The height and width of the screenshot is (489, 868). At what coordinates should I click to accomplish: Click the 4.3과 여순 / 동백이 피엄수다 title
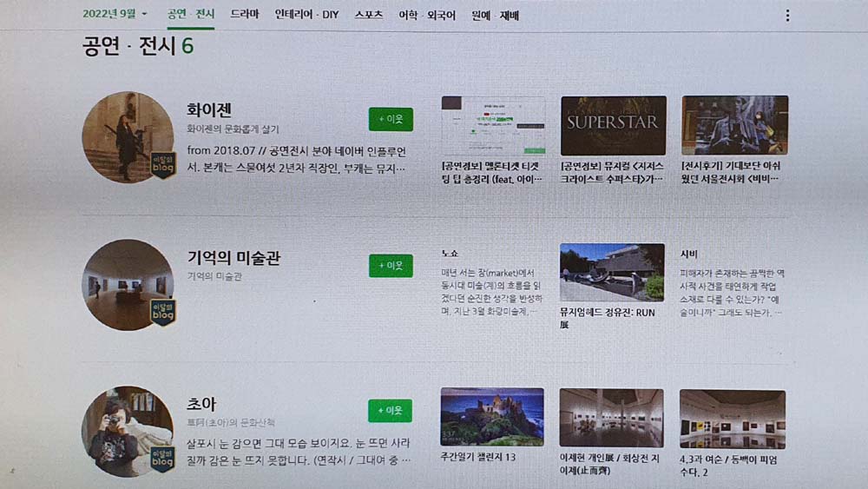(x=728, y=466)
